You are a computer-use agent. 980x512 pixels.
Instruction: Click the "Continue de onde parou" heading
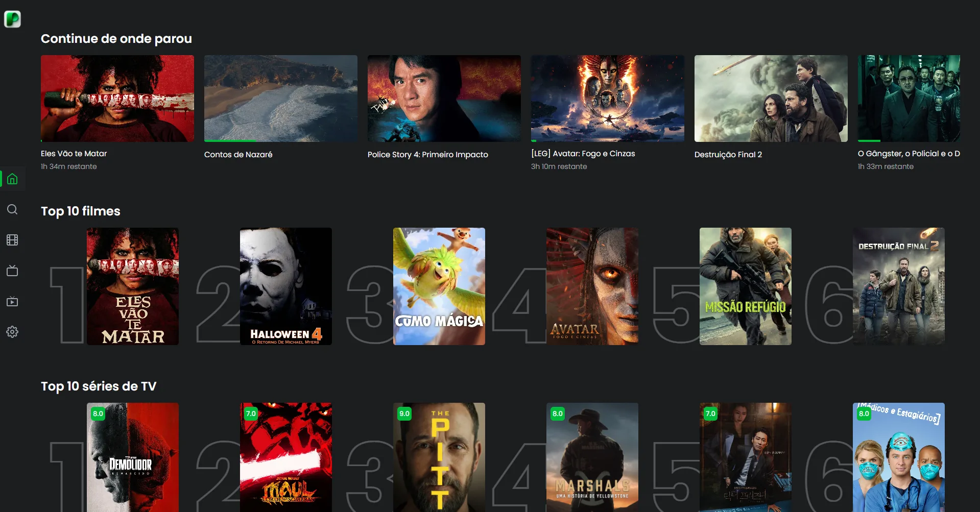[x=116, y=39]
